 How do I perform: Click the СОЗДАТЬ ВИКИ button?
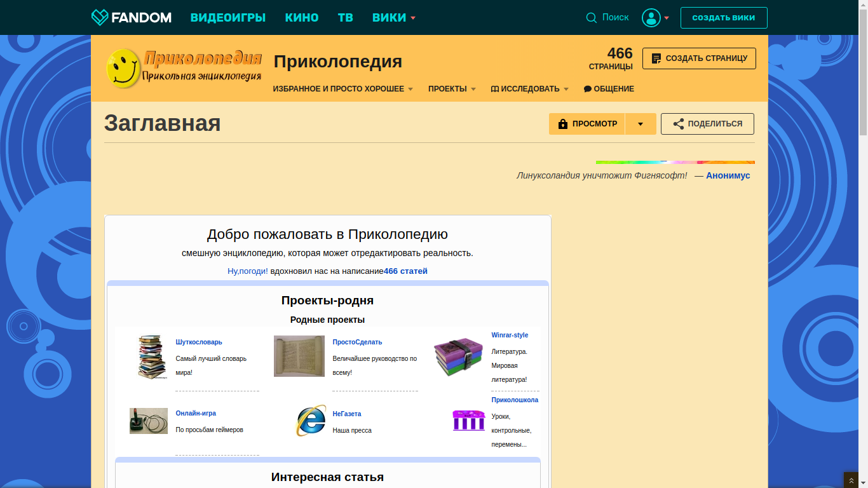[724, 18]
